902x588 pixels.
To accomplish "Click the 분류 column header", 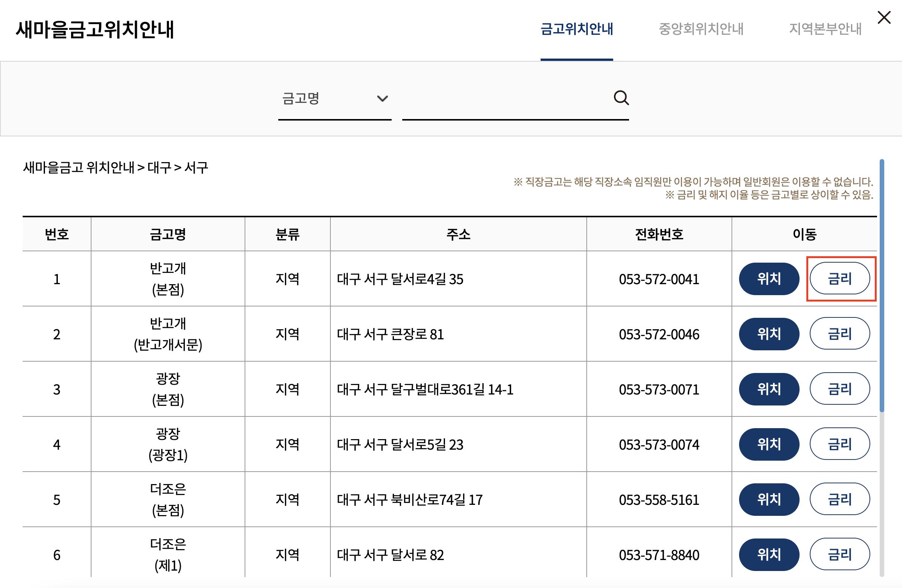I will (287, 234).
